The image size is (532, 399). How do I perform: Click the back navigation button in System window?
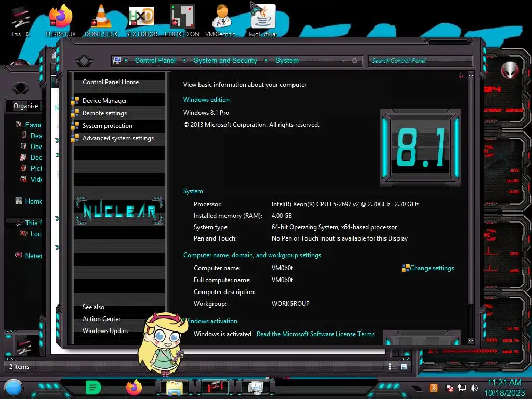click(84, 61)
